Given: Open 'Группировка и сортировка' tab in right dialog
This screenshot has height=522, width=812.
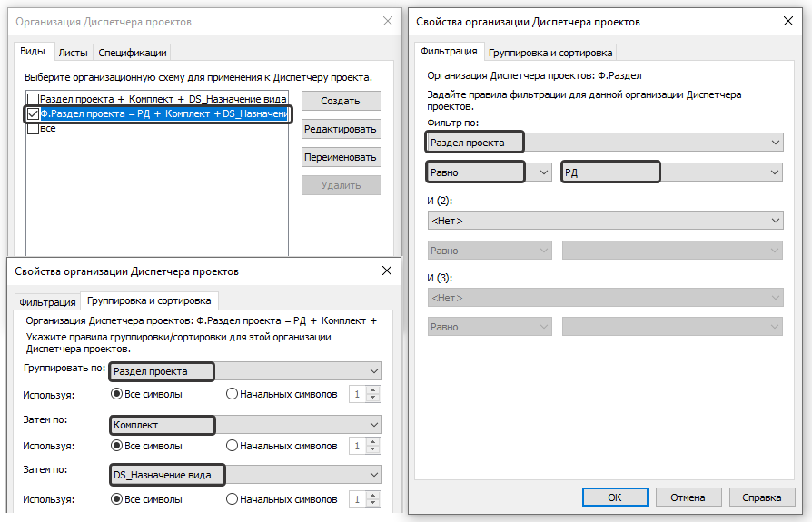Looking at the screenshot, I should click(551, 52).
